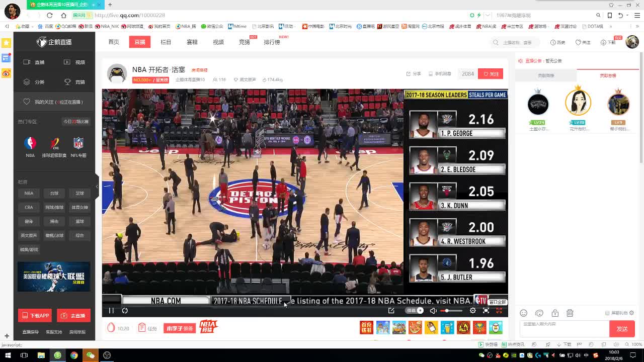The width and height of the screenshot is (644, 362).
Task: Click the refresh stream icon in player
Action: 125,311
